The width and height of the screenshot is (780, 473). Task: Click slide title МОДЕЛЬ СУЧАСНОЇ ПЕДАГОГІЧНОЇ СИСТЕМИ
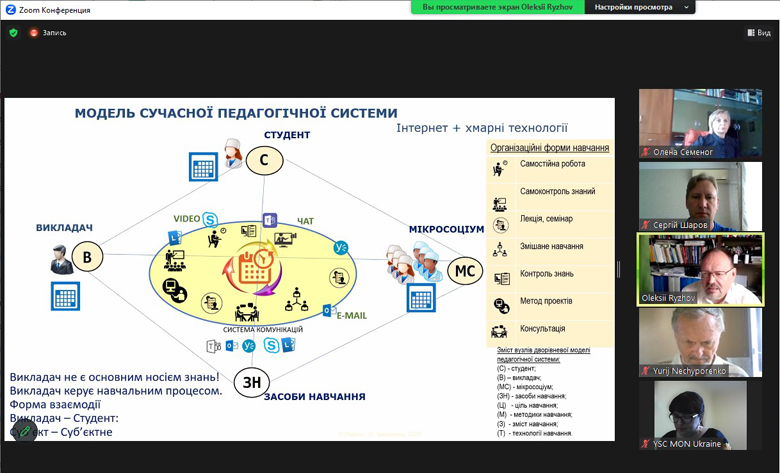coord(236,113)
